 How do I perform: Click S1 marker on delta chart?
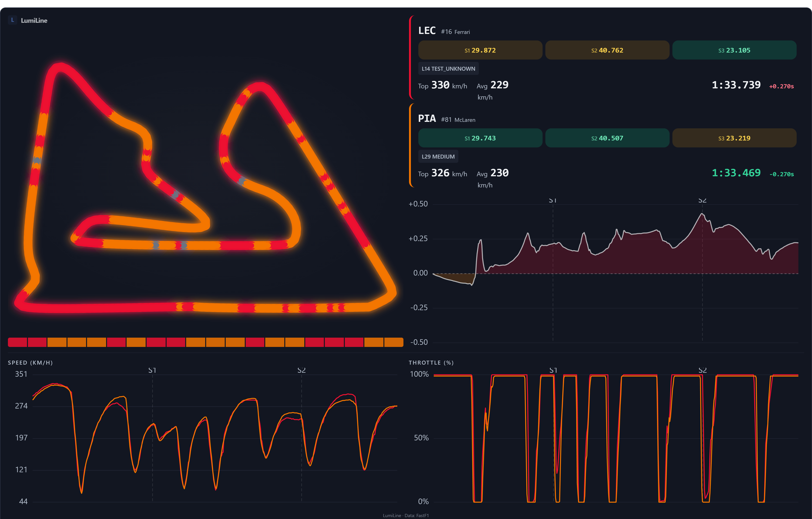[x=553, y=200]
